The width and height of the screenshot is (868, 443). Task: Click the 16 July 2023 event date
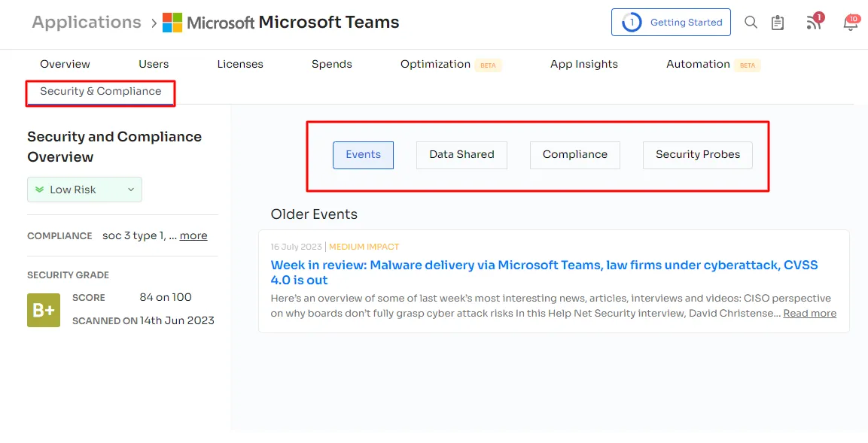click(x=296, y=247)
